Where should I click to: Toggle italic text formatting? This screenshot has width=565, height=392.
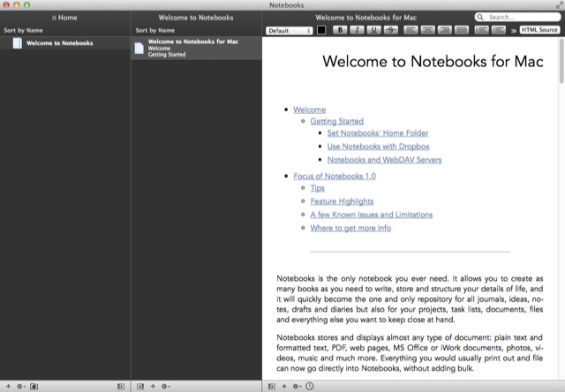357,30
